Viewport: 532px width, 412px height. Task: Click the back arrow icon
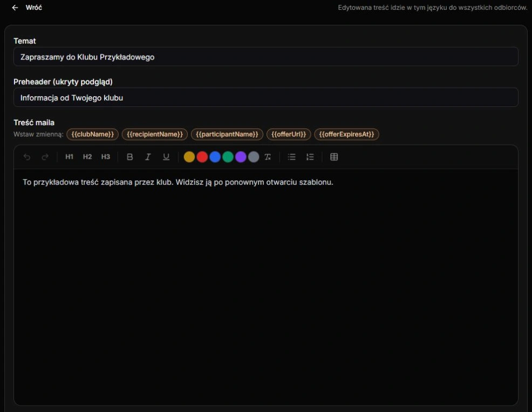tap(15, 8)
